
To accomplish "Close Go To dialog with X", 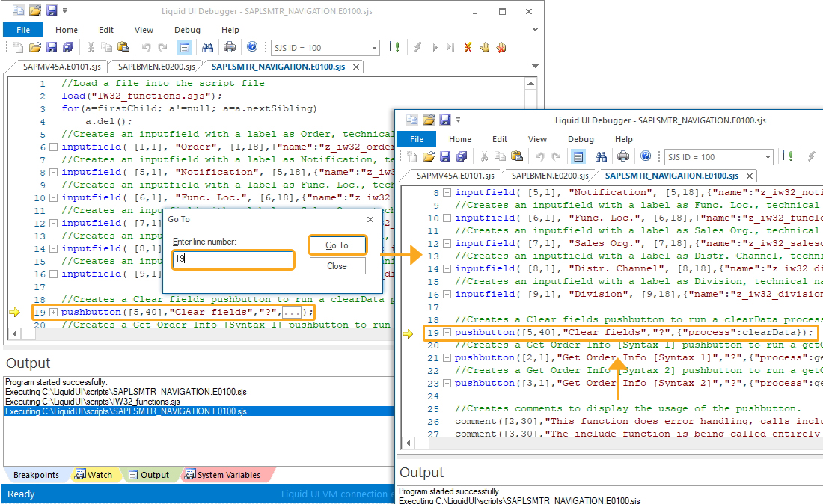I will pos(370,219).
